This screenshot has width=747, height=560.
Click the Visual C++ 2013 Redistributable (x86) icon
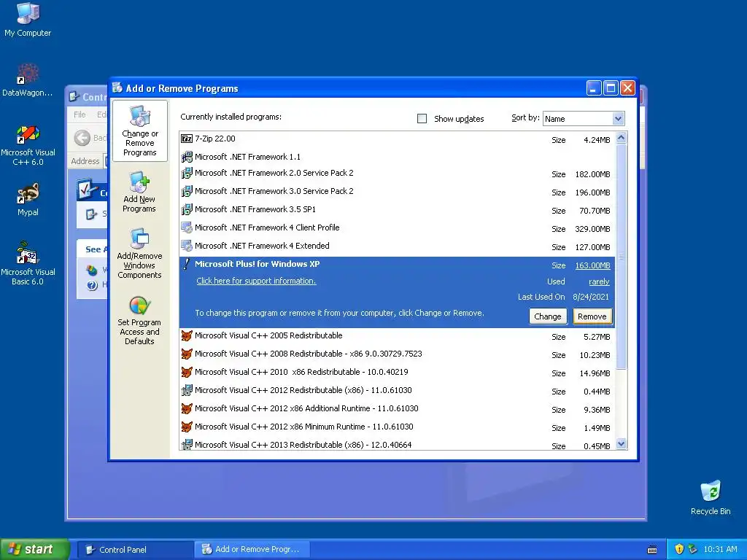pyautogui.click(x=187, y=444)
